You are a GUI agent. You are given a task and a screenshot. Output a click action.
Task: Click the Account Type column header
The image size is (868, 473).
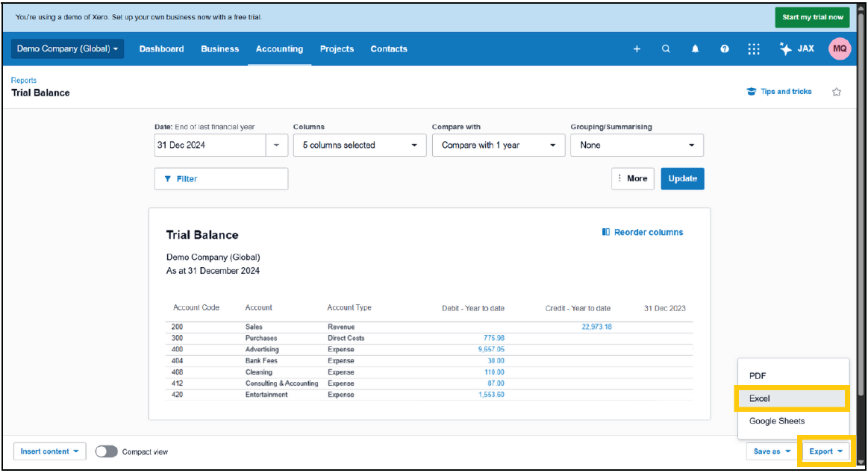click(349, 307)
